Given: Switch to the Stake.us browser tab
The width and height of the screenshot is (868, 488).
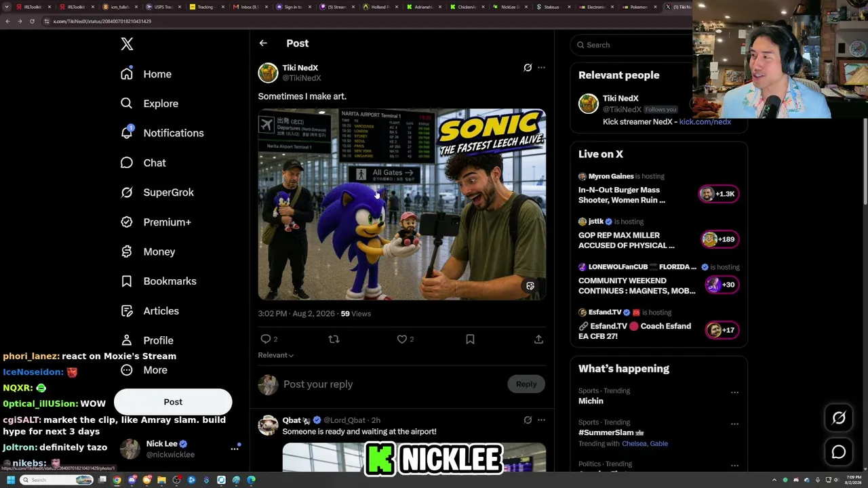Looking at the screenshot, I should point(552,7).
